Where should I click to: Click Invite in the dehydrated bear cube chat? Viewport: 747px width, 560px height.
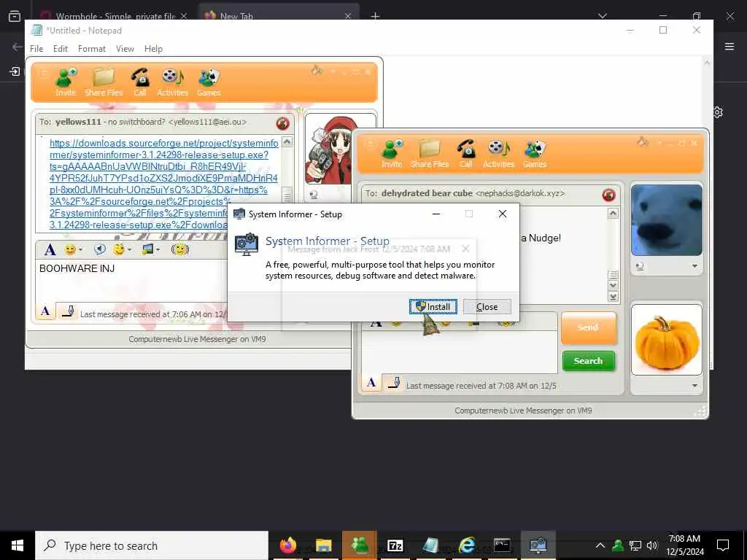tap(392, 154)
